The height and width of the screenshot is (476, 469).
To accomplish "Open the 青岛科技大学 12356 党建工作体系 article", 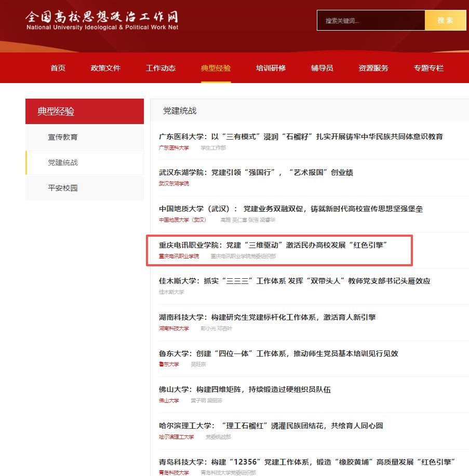I will [307, 462].
